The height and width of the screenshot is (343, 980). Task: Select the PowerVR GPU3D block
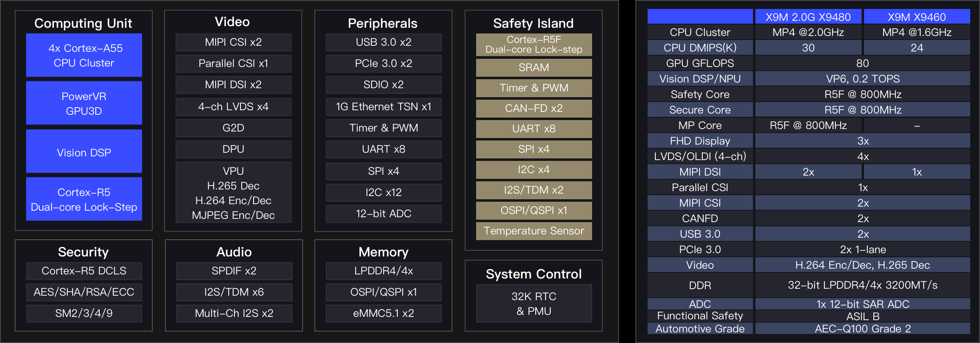[x=84, y=103]
